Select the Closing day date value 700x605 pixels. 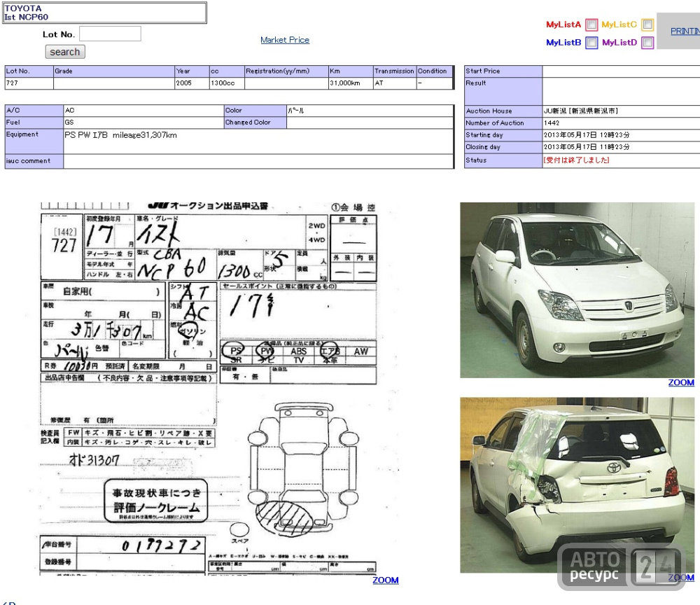(587, 147)
